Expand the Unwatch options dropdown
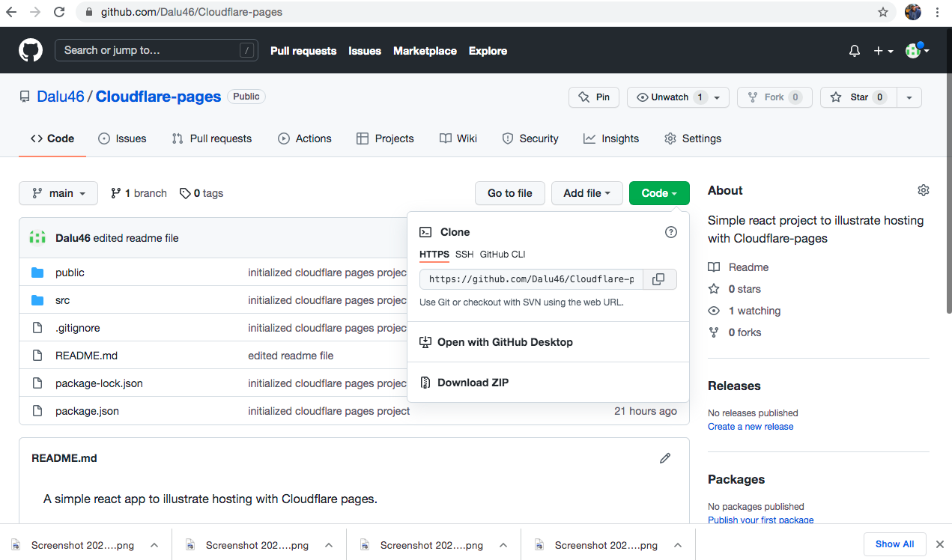This screenshot has height=560, width=952. [717, 97]
